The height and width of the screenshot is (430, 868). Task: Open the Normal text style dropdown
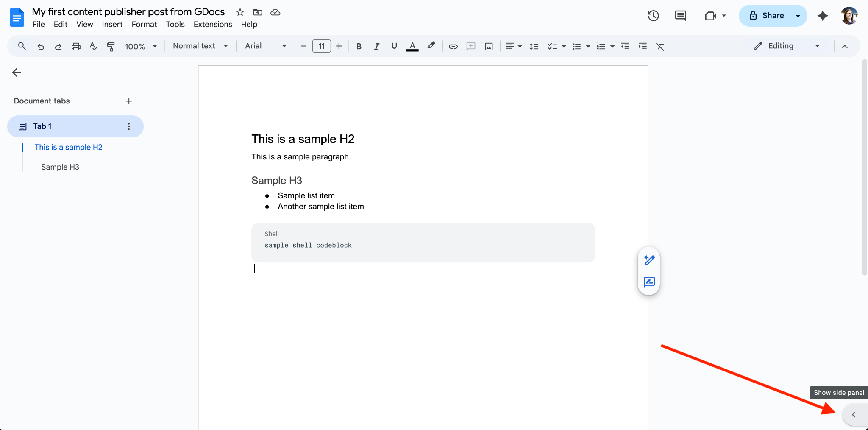(x=200, y=46)
